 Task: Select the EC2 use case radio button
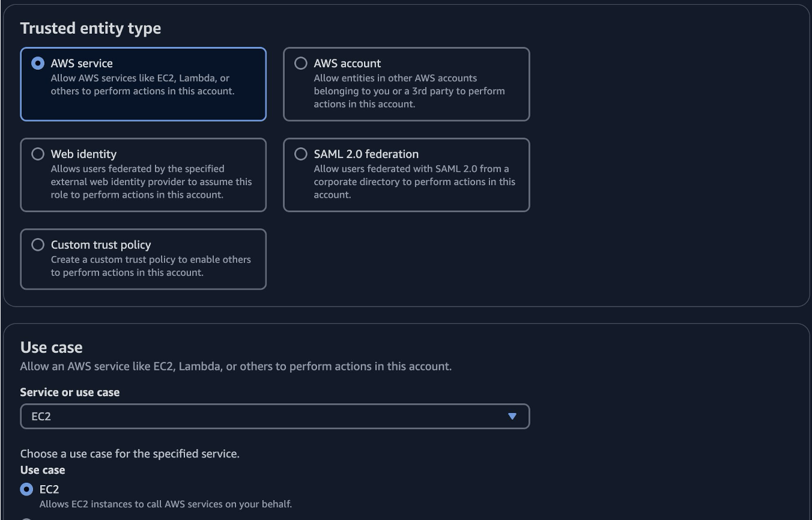point(26,489)
